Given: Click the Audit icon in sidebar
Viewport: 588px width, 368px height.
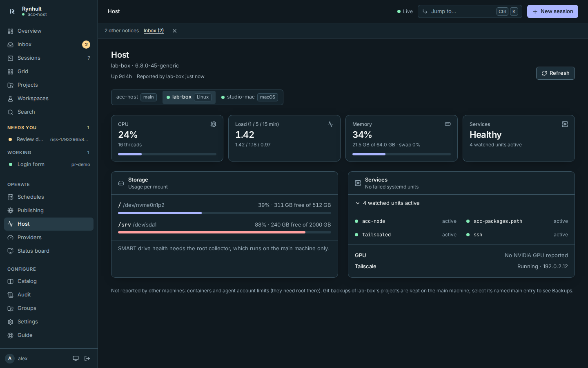Looking at the screenshot, I should coord(11,295).
